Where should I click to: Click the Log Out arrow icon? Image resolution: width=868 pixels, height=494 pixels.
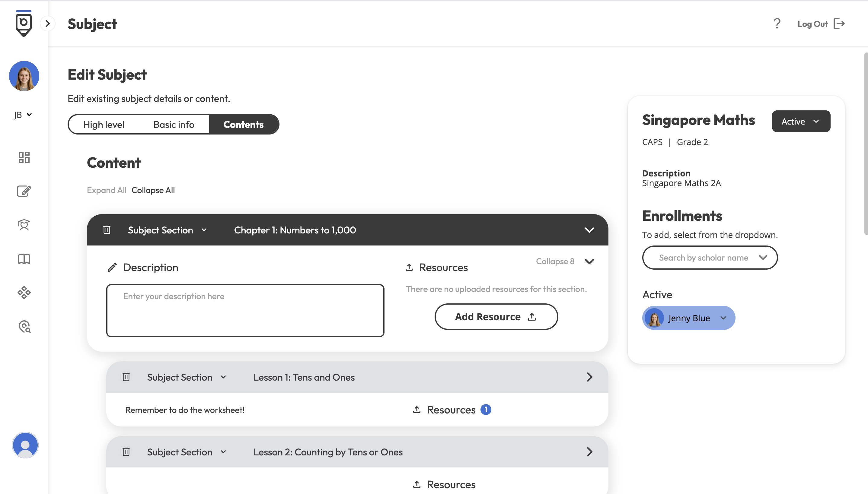[x=839, y=24]
